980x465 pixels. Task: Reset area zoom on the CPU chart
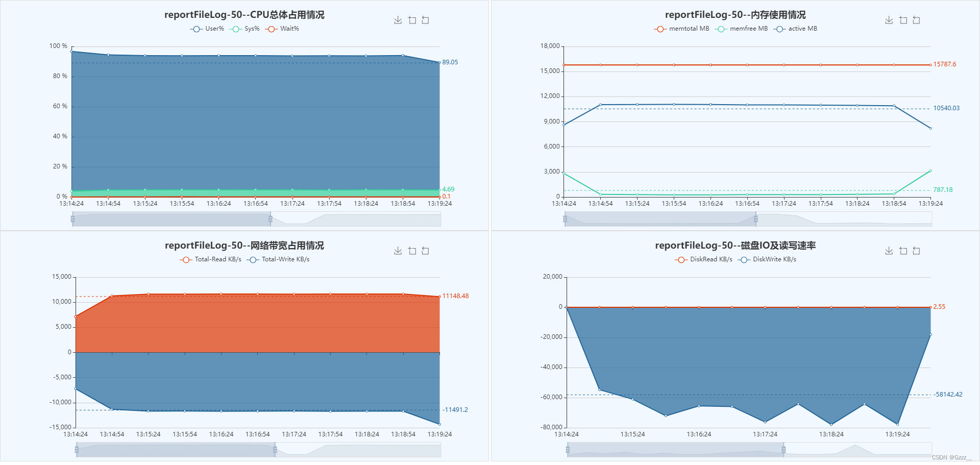pyautogui.click(x=425, y=20)
